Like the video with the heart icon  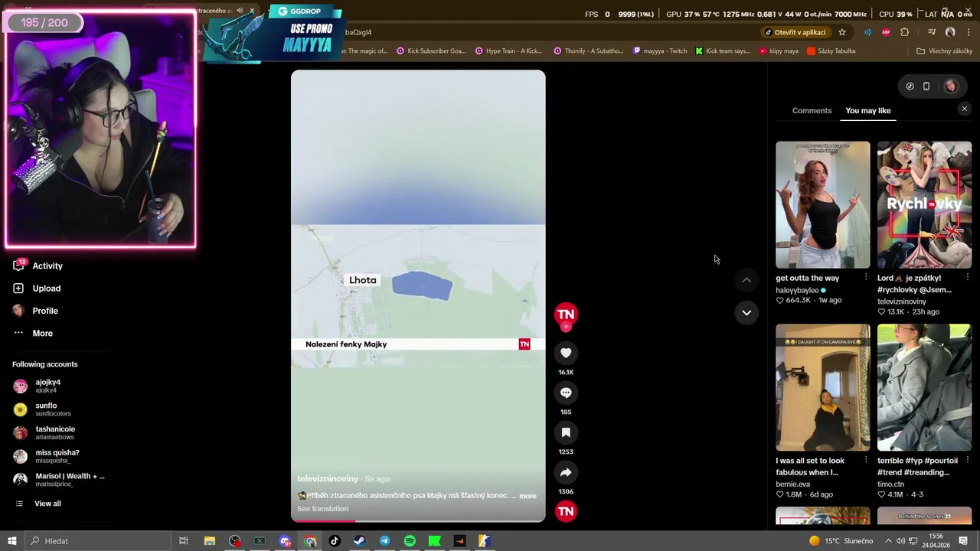566,353
